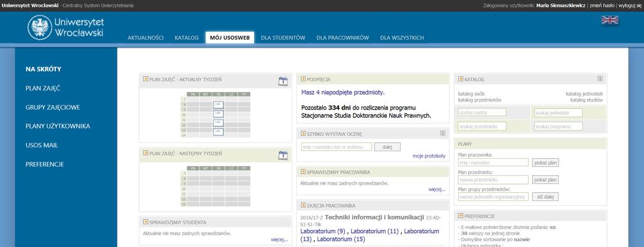Viewport: 644px width, 247px height.
Task: Open Preferencje in sidebar
Action: coord(45,164)
